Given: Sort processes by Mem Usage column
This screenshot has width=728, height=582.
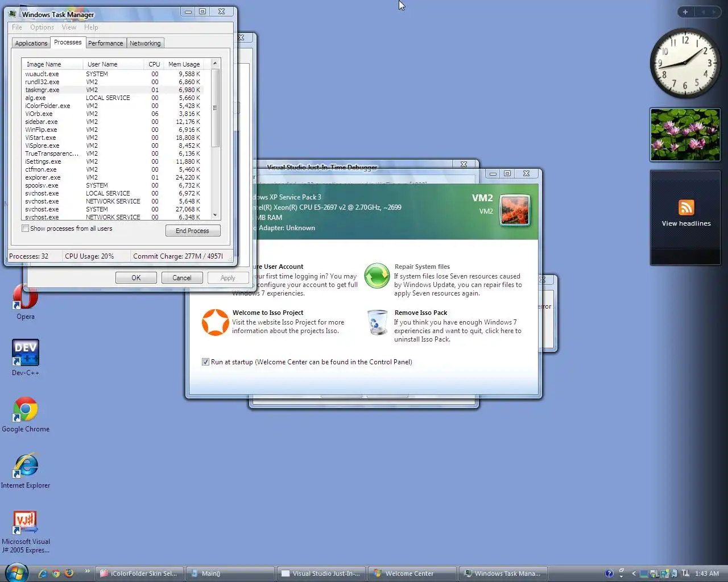Looking at the screenshot, I should (184, 64).
